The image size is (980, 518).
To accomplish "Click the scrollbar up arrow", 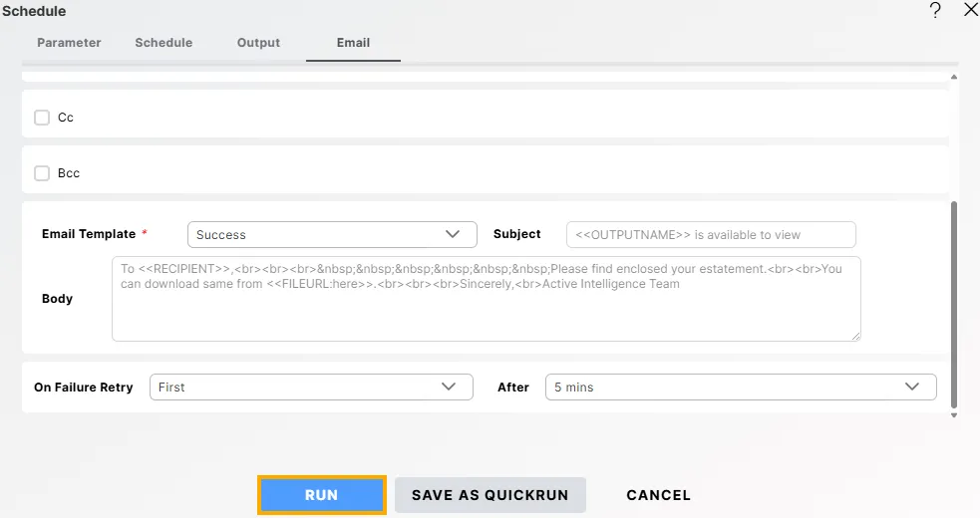I will [954, 77].
